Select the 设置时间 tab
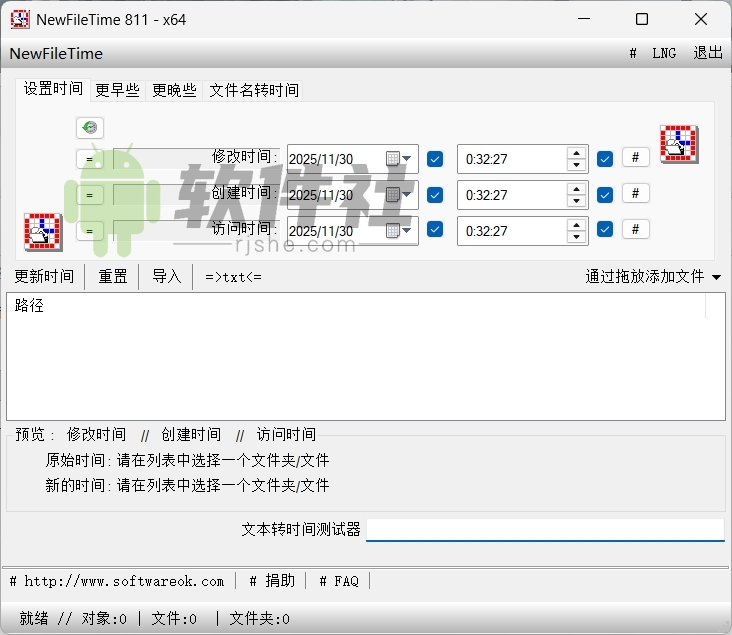The image size is (732, 635). (x=53, y=89)
